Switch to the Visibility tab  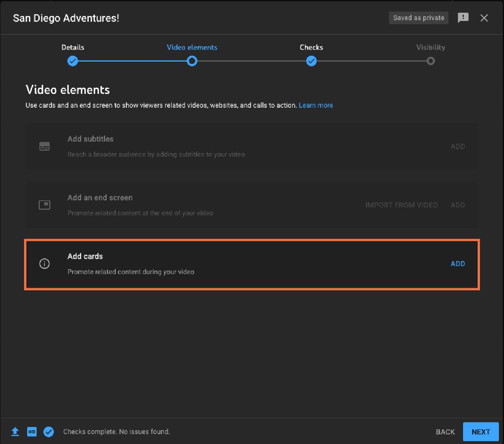pyautogui.click(x=431, y=47)
